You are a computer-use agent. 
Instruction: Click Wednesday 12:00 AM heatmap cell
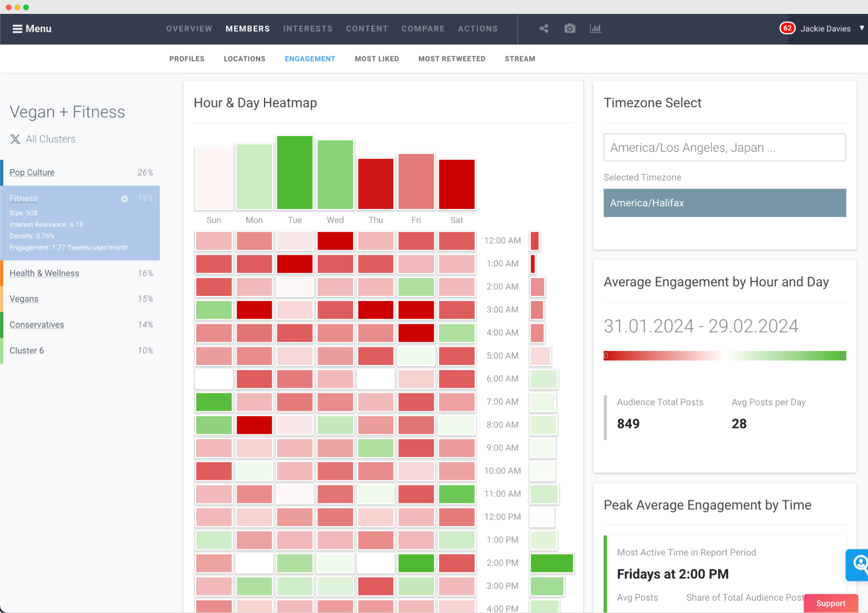pos(335,241)
